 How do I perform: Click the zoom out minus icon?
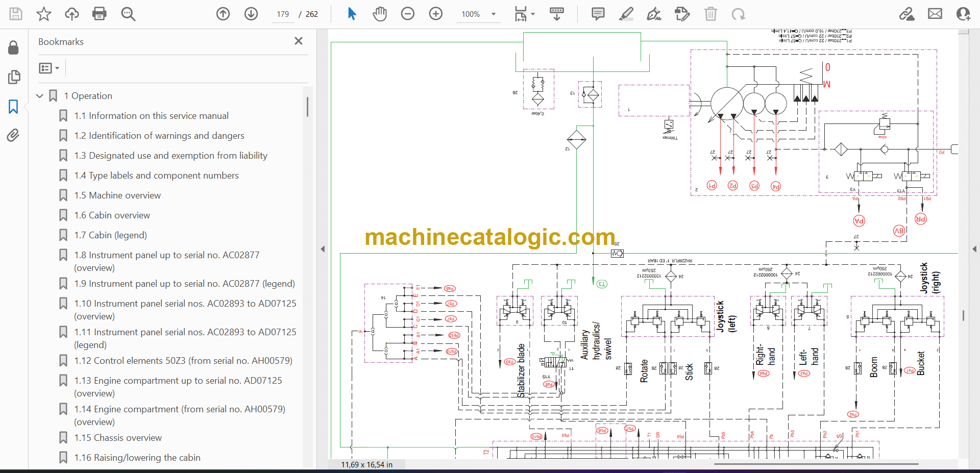coord(407,14)
